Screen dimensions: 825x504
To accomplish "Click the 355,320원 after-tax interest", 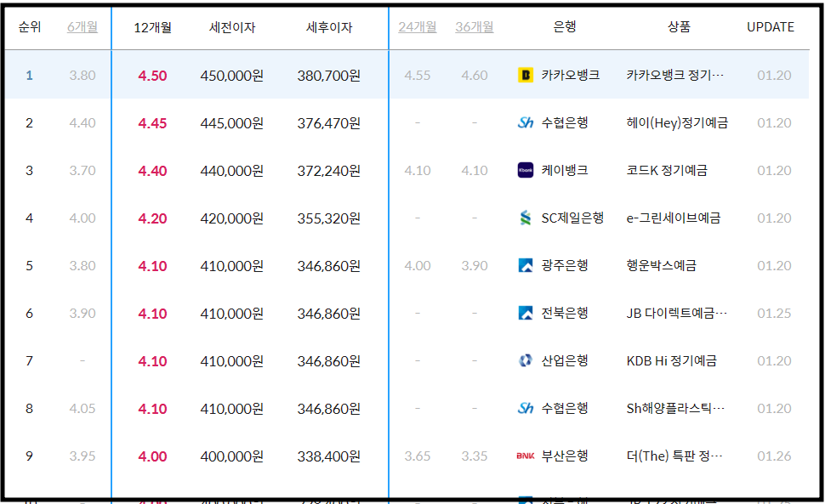I will click(x=329, y=218).
